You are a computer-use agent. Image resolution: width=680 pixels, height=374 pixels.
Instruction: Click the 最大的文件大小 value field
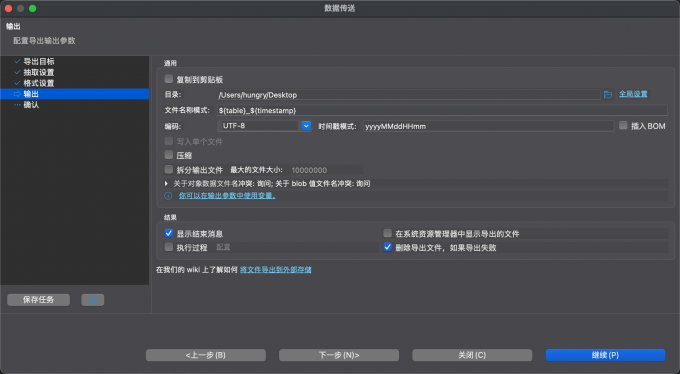click(326, 170)
